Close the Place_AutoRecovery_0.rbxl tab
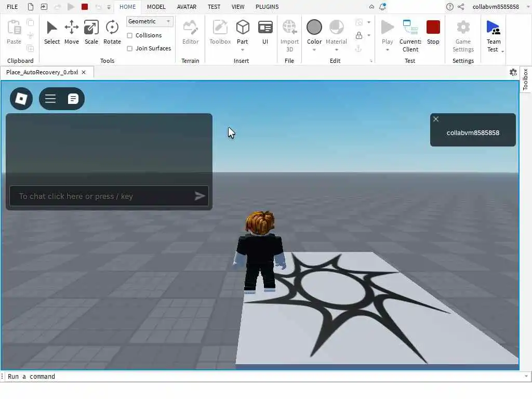This screenshot has height=399, width=532. 84,72
